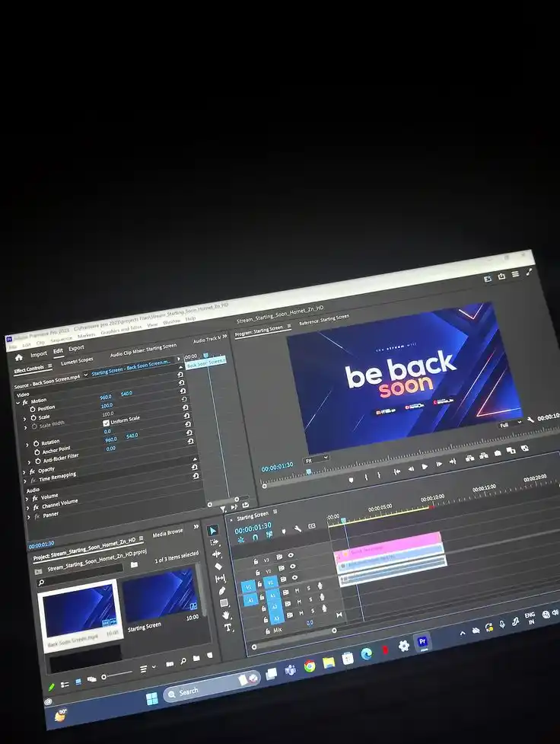This screenshot has width=560, height=744.
Task: Go to the Home screen icon
Action: point(19,357)
